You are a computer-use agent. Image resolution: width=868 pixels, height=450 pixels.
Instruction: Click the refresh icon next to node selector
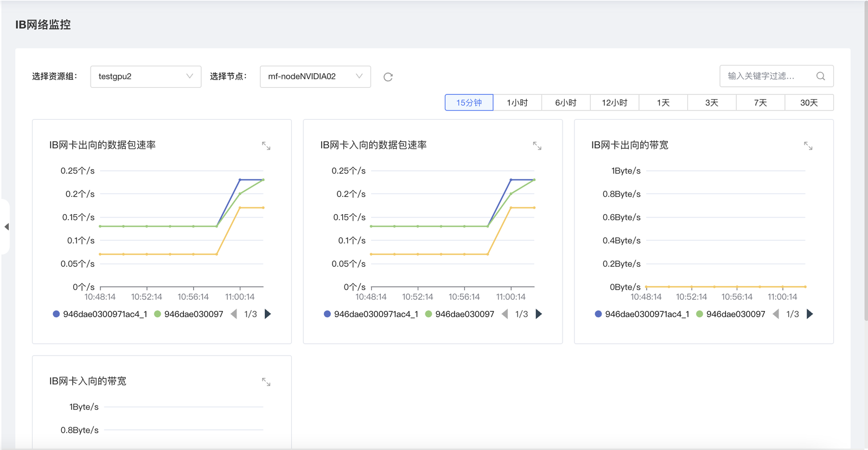388,77
